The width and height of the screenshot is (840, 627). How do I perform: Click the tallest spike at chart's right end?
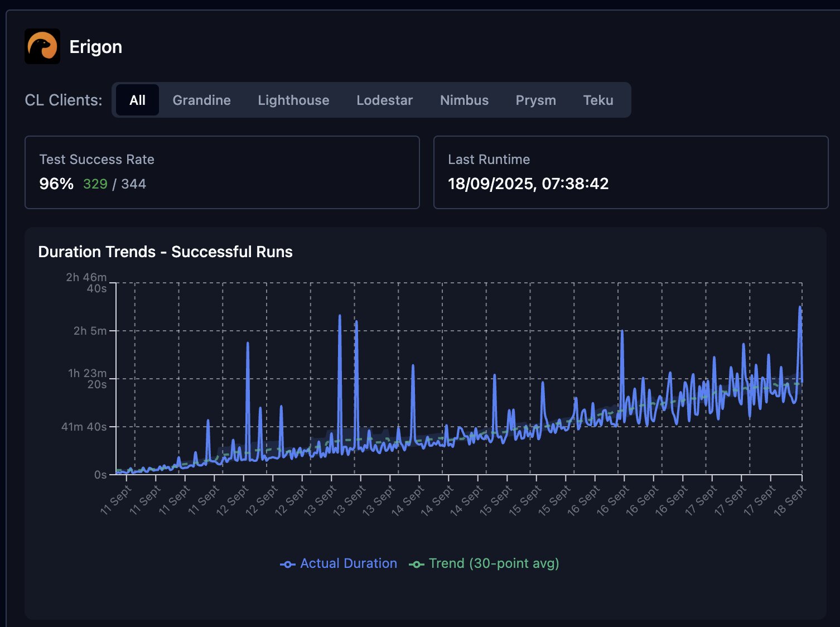[800, 308]
